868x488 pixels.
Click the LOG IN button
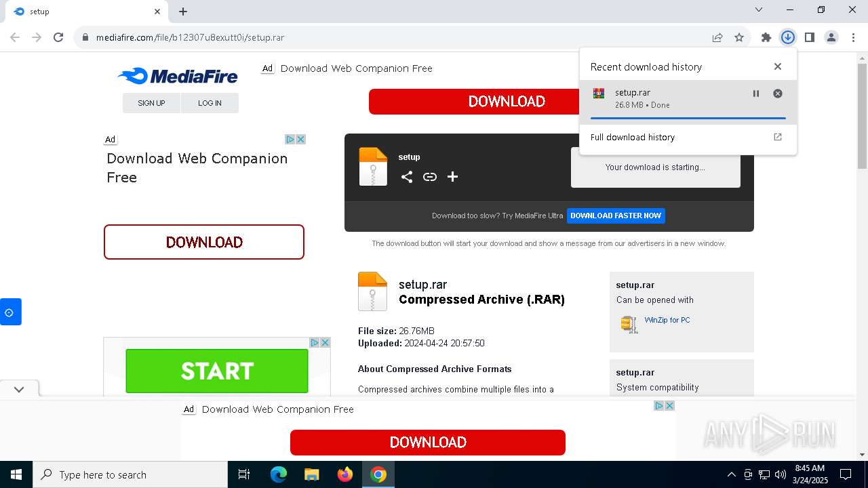click(x=210, y=103)
